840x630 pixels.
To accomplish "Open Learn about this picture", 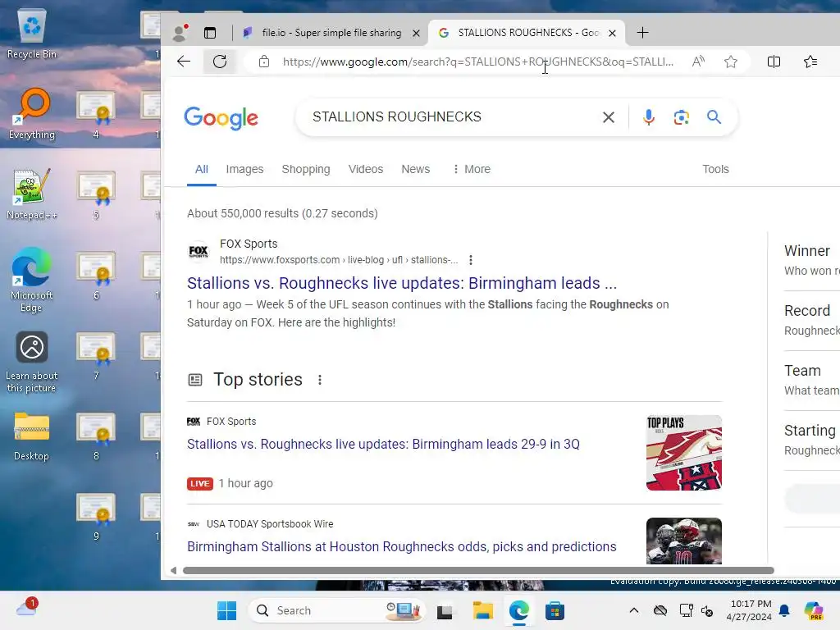I will 32,362.
